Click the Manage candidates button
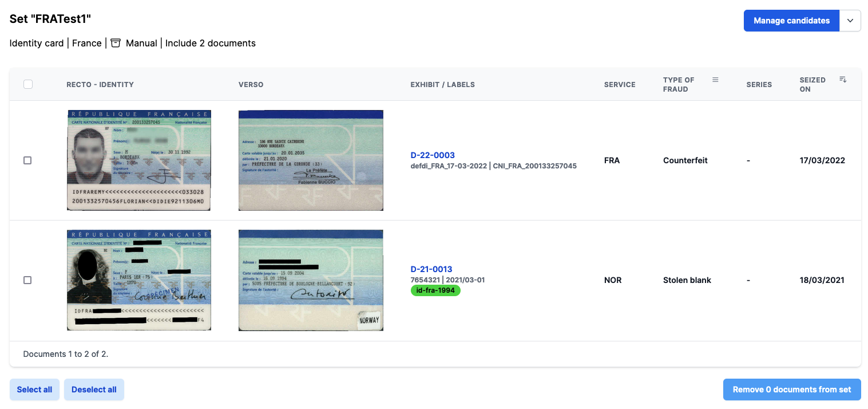The width and height of the screenshot is (868, 409). pyautogui.click(x=791, y=21)
